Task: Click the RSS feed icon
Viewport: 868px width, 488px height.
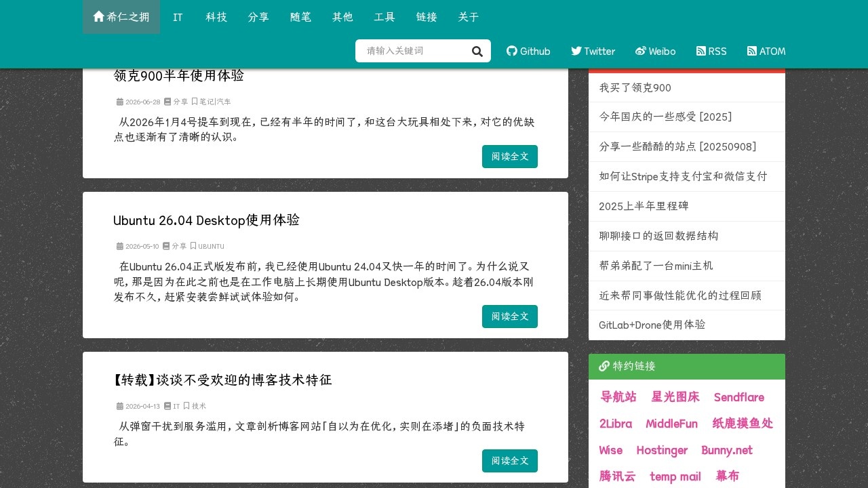Action: point(701,51)
